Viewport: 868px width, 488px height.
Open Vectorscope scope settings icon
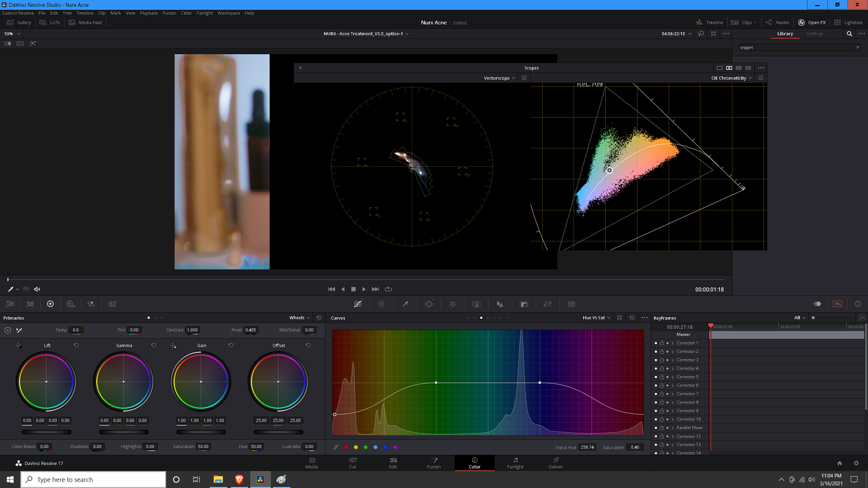pyautogui.click(x=524, y=78)
